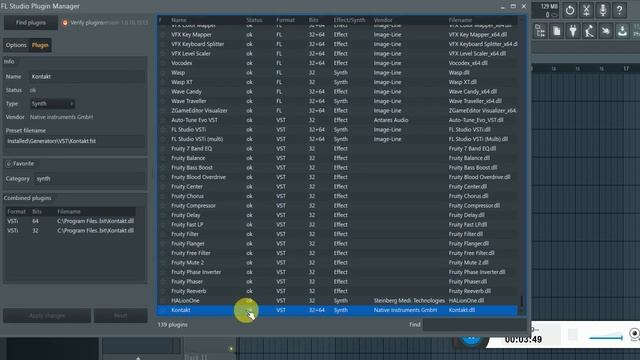Select the Fruity Compressor row

click(338, 206)
